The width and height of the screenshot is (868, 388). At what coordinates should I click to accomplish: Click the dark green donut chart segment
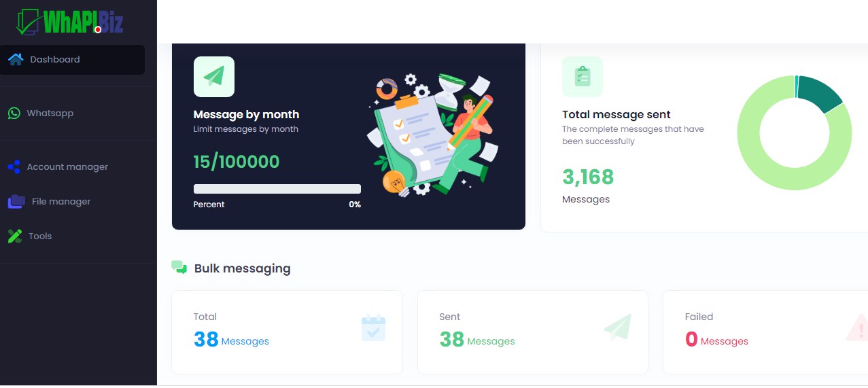(x=820, y=92)
